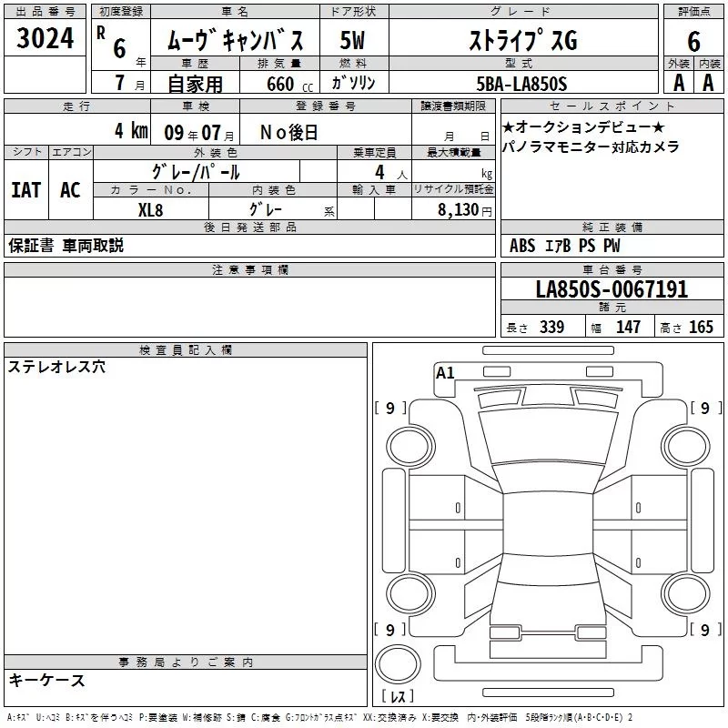Viewport: 728px width, 728px height.
Task: Click the spare tire circle above レス
Action: (x=398, y=663)
